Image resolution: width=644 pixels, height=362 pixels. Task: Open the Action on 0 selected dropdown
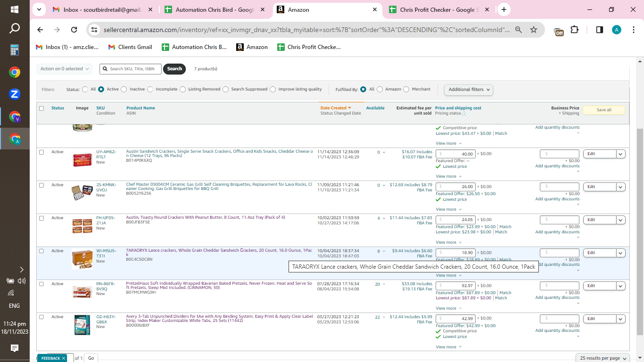[x=65, y=69]
